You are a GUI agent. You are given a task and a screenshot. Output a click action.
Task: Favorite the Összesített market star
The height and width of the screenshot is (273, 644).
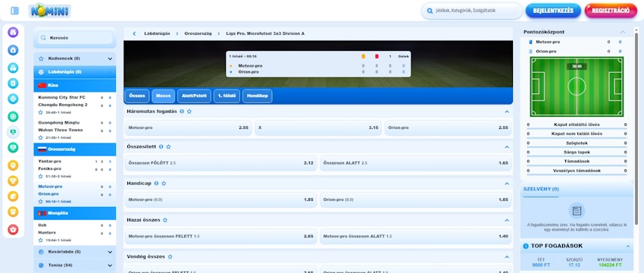[168, 147]
